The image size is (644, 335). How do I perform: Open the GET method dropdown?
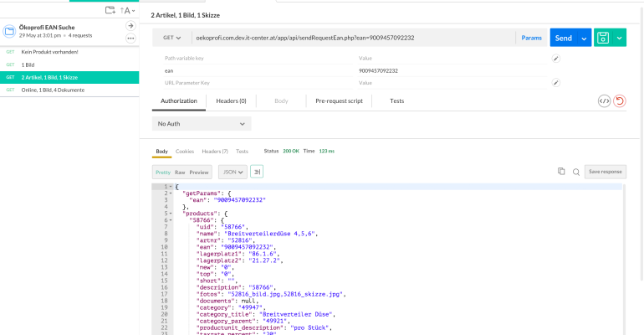(171, 38)
